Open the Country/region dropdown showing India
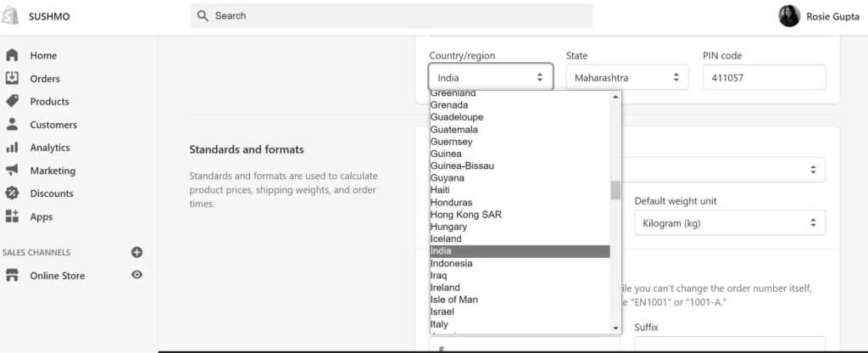The height and width of the screenshot is (353, 868). [491, 77]
